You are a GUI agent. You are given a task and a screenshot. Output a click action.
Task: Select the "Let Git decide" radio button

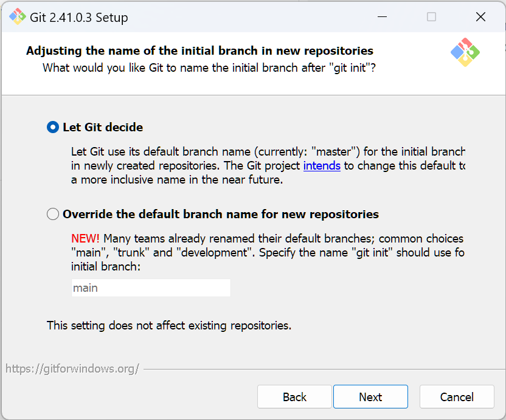pos(54,128)
